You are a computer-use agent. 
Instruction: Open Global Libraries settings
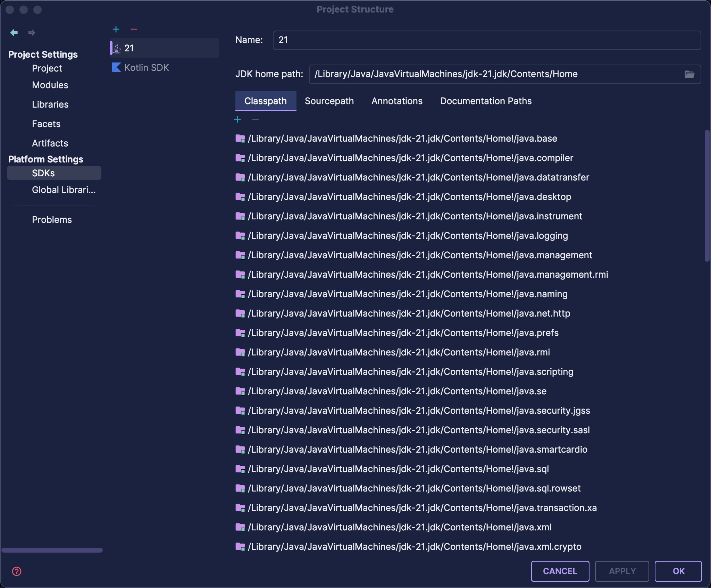tap(64, 190)
